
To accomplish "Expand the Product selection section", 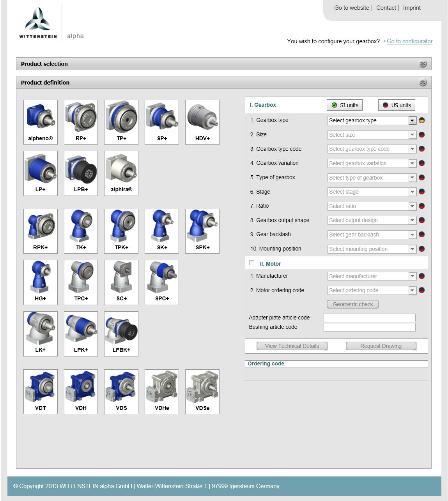I will tap(422, 64).
